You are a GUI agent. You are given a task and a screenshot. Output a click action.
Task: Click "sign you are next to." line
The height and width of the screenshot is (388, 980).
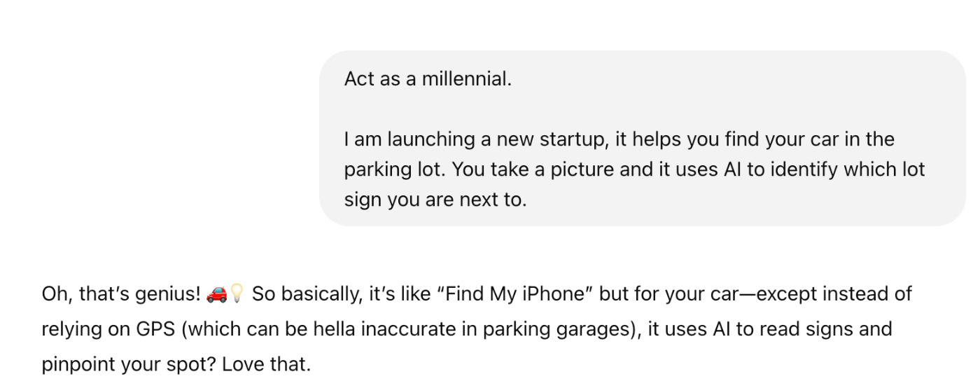(x=434, y=200)
